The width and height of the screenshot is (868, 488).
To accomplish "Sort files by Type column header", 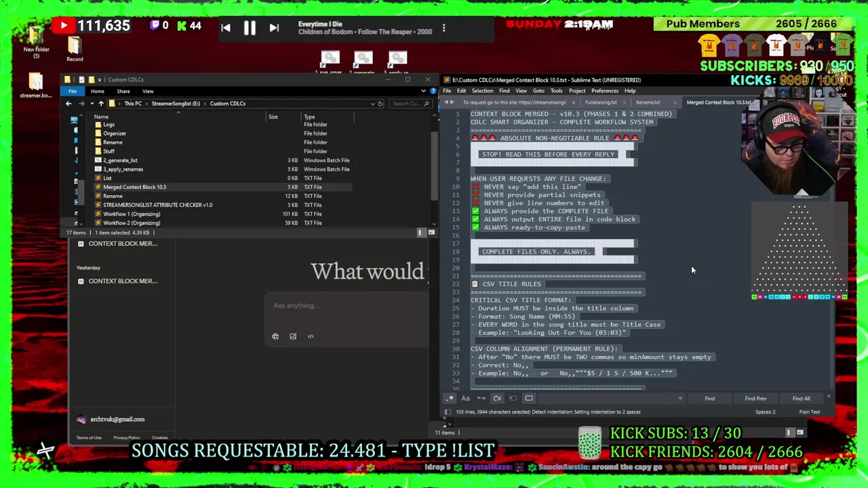I will pos(309,117).
